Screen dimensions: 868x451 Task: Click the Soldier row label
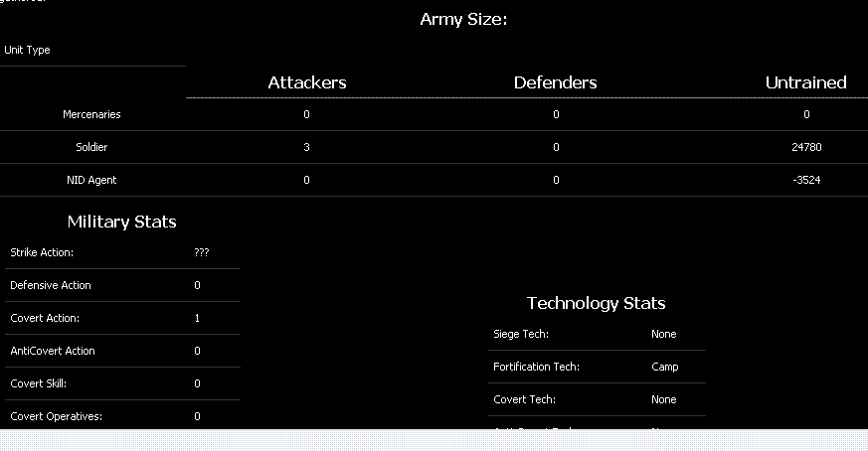coord(91,147)
